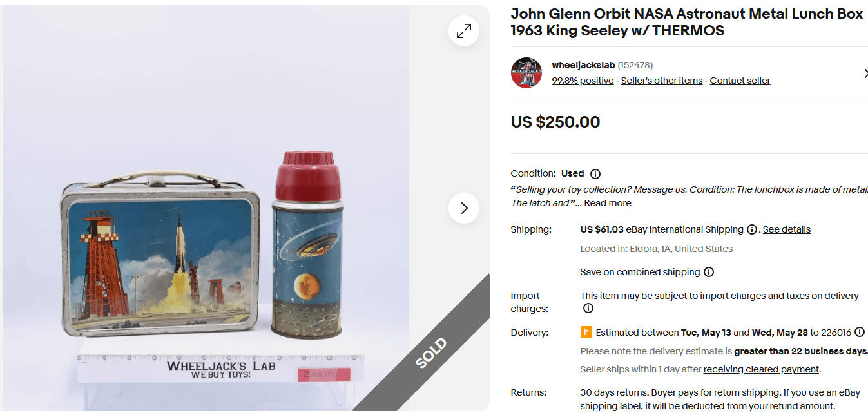Click info icon after eBay International Shipping

click(x=751, y=230)
